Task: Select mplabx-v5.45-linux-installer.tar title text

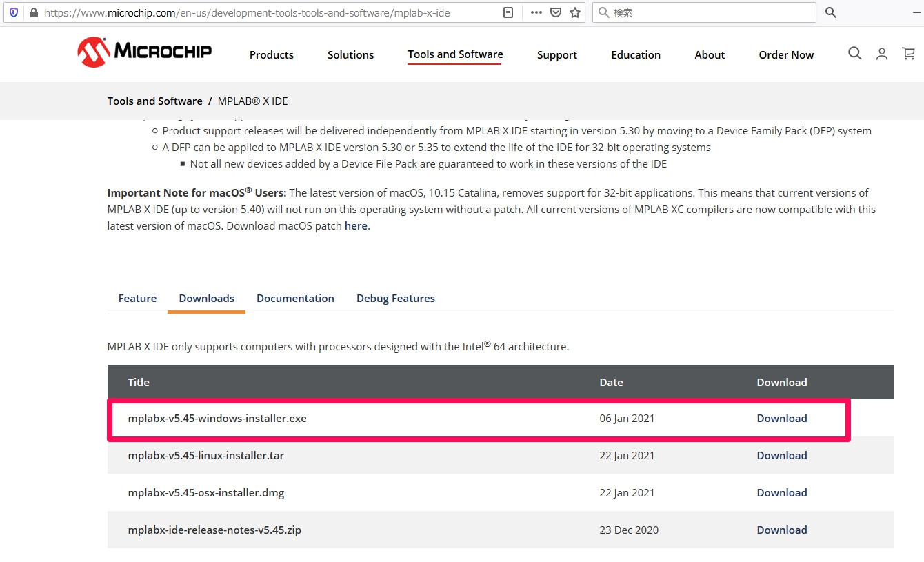Action: point(206,455)
